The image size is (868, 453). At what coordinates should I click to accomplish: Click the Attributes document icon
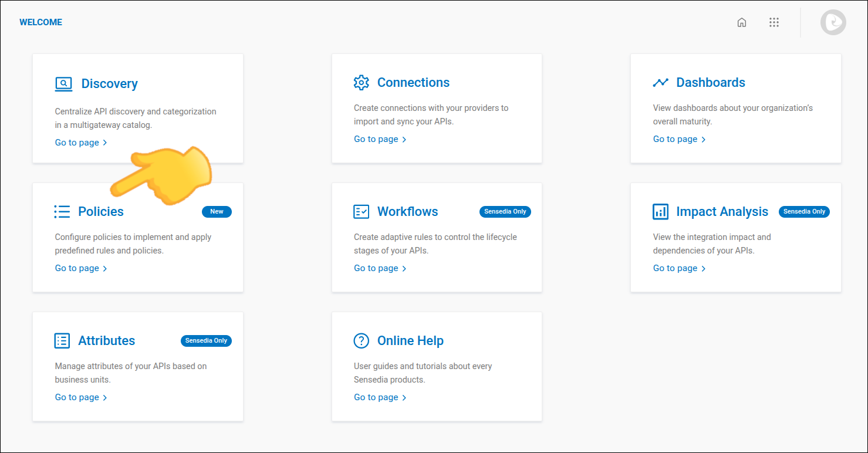62,340
